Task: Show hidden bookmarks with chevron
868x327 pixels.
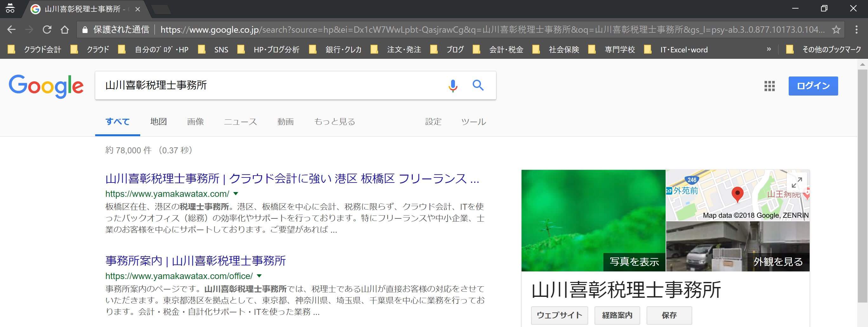Action: click(x=769, y=49)
